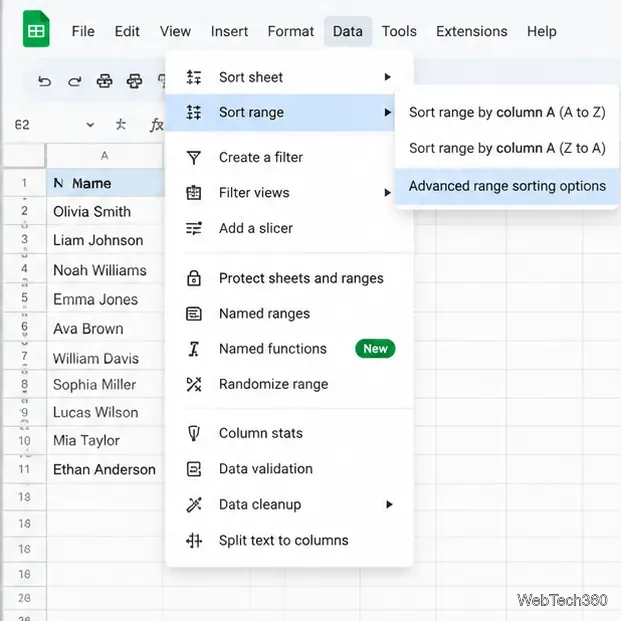
Task: Click the padlock icon for Protect sheets
Action: tap(194, 278)
